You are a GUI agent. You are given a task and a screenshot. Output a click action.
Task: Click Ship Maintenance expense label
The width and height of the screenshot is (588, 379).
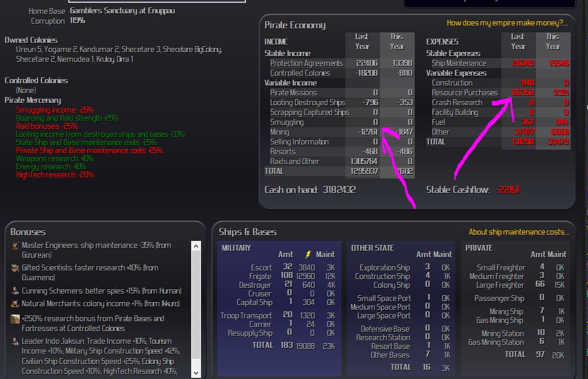tap(459, 64)
